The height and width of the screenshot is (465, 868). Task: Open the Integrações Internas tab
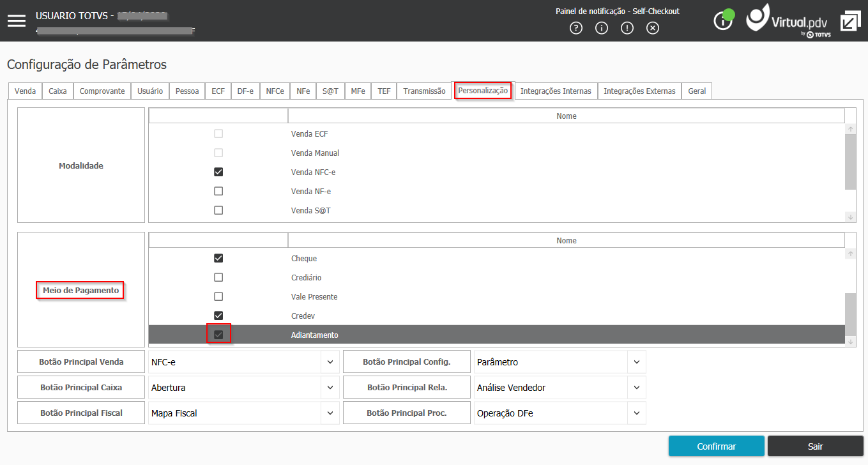tap(556, 91)
